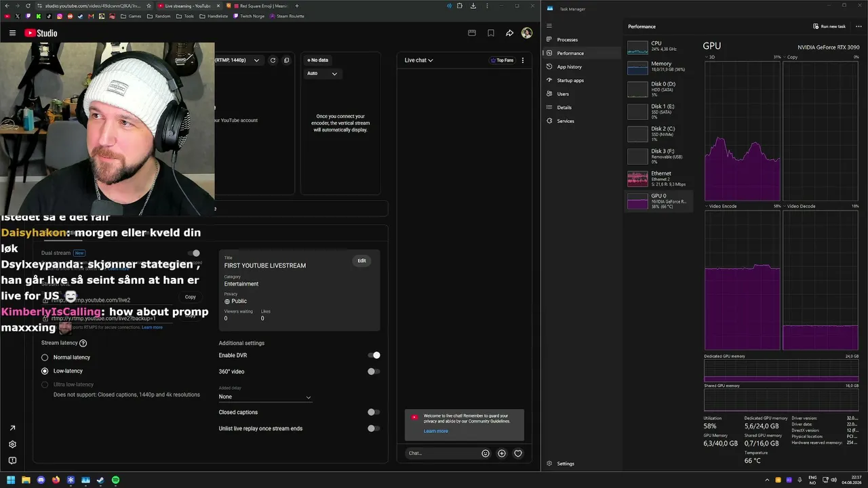The height and width of the screenshot is (488, 868).
Task: Open File Explorer from the taskbar
Action: [x=26, y=480]
